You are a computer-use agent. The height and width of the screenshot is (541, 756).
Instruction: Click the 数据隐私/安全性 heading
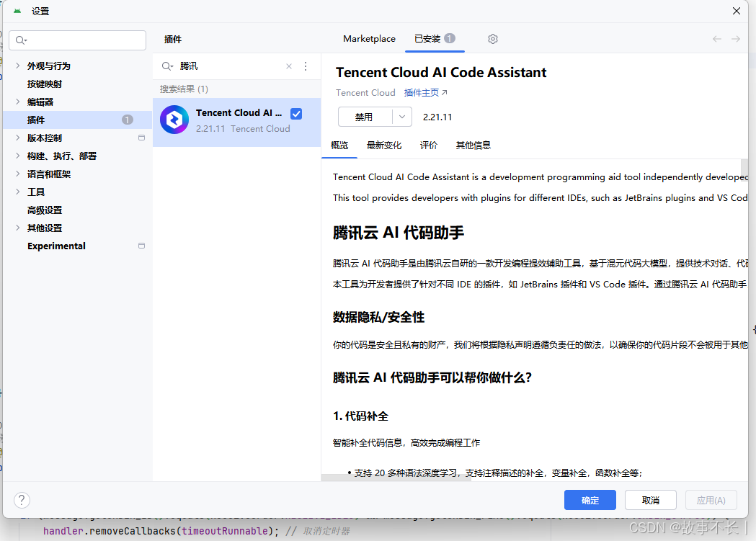click(x=378, y=317)
